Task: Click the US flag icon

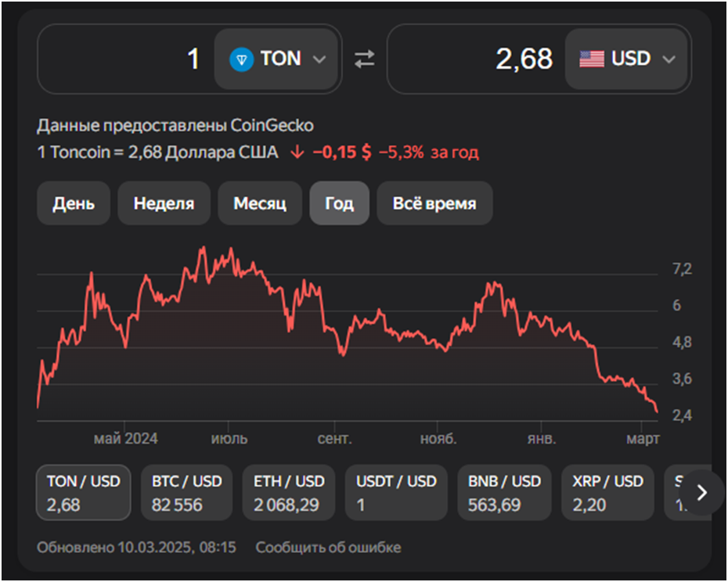Action: click(x=592, y=59)
